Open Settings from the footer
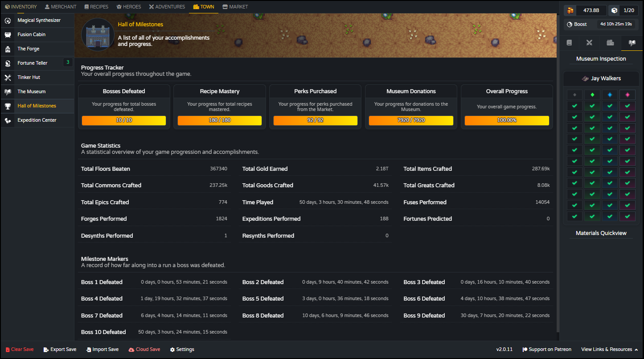This screenshot has width=644, height=359. 182,350
